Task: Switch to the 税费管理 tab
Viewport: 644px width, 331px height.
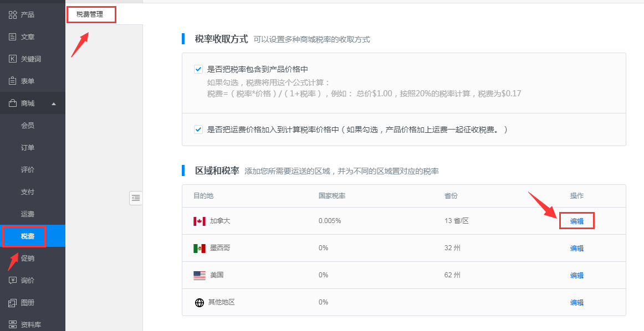Action: 90,14
